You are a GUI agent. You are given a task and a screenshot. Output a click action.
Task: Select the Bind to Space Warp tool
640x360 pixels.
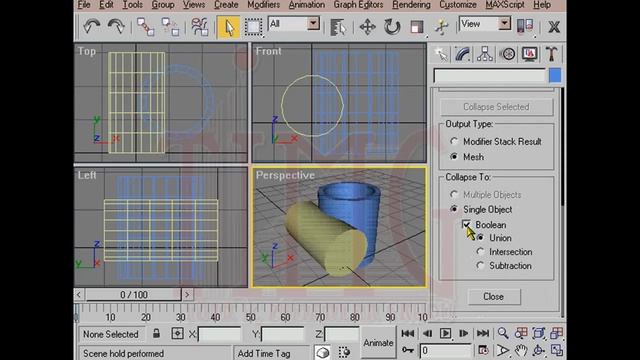[x=200, y=27]
